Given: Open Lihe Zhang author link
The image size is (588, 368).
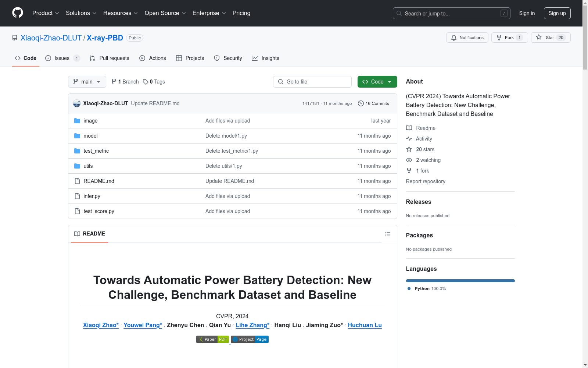Looking at the screenshot, I should (x=252, y=325).
